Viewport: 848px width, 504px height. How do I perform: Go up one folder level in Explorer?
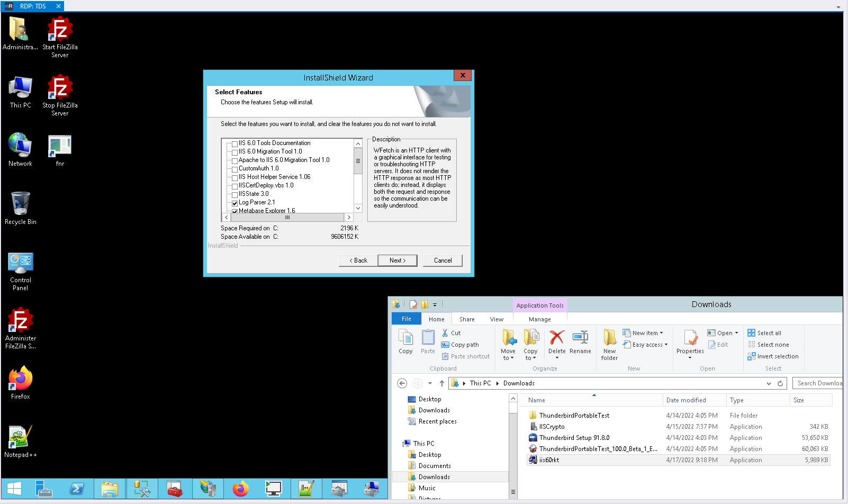(442, 383)
